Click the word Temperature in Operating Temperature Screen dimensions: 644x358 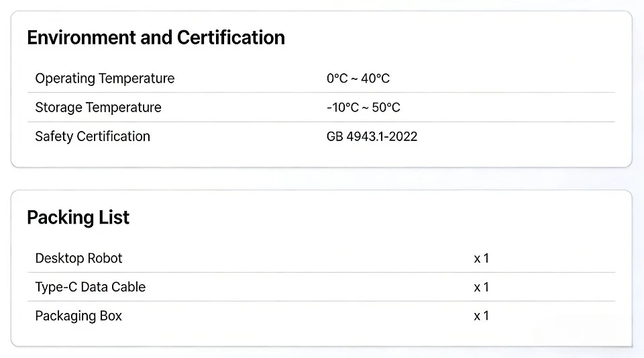[x=136, y=79]
